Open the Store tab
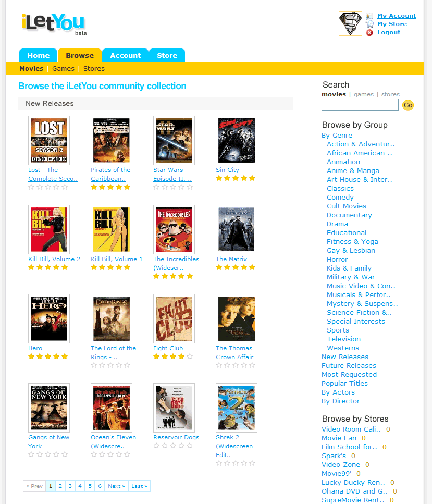Screen dimensions: 432x504 (167, 55)
